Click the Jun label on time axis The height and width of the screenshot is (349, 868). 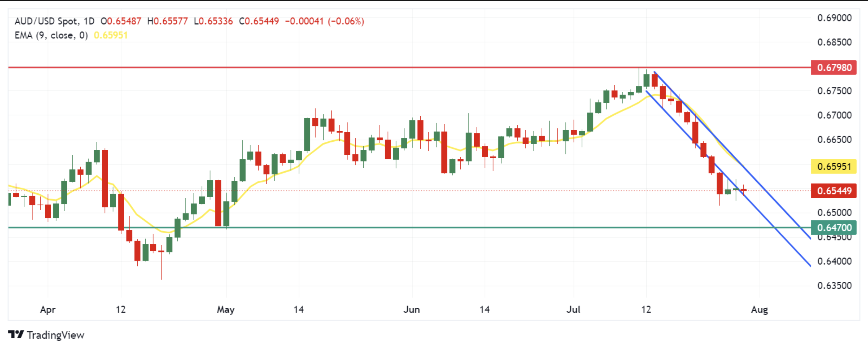(412, 309)
